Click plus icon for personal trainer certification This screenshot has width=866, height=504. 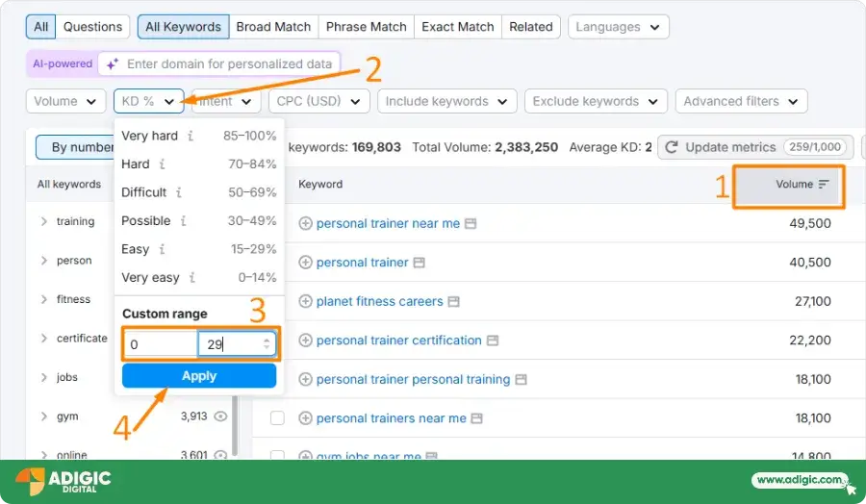pos(305,340)
